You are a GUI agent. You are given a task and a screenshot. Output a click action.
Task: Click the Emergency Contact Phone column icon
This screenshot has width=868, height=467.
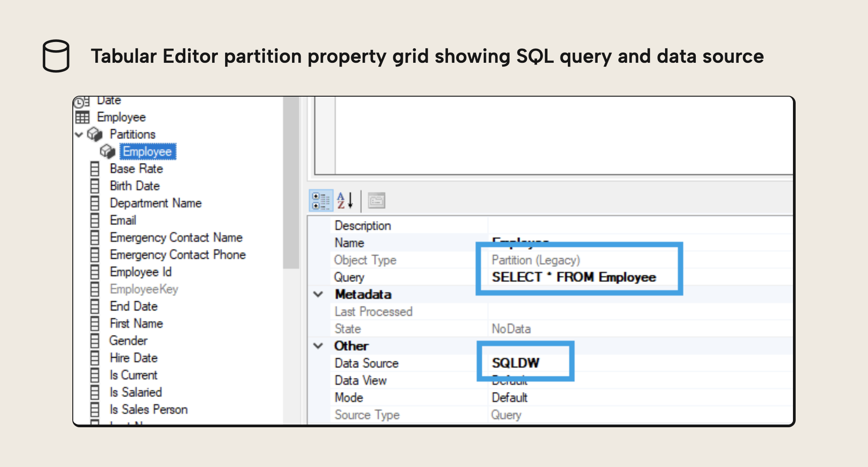click(95, 255)
